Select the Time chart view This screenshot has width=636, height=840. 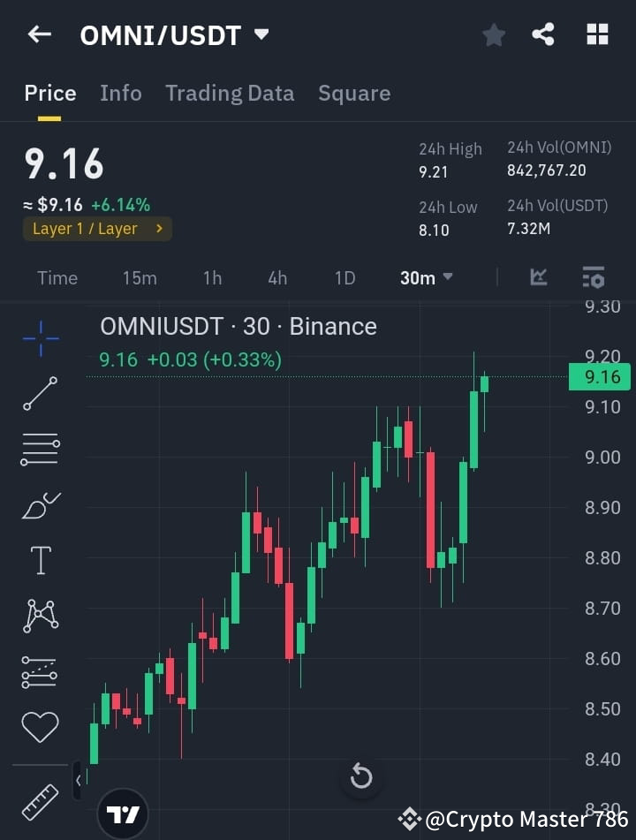coord(57,278)
